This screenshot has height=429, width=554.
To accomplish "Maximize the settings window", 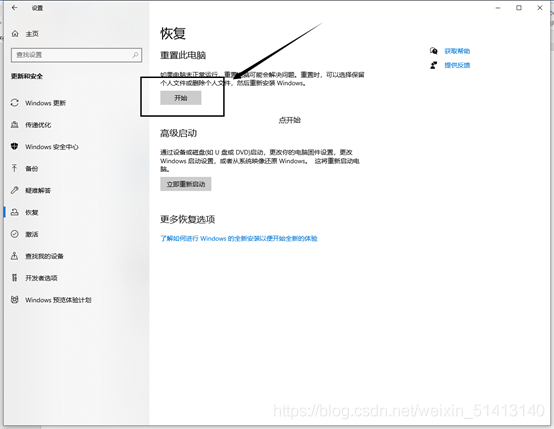I will point(519,8).
